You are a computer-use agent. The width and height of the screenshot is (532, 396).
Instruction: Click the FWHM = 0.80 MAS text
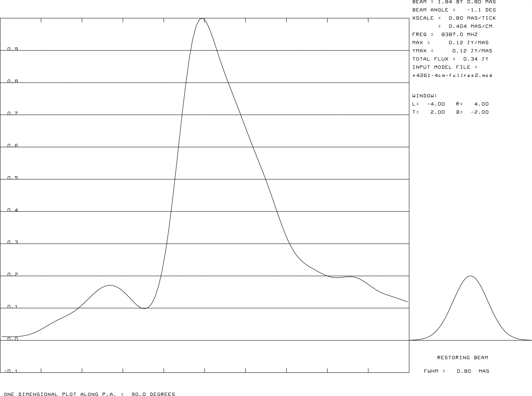456,371
